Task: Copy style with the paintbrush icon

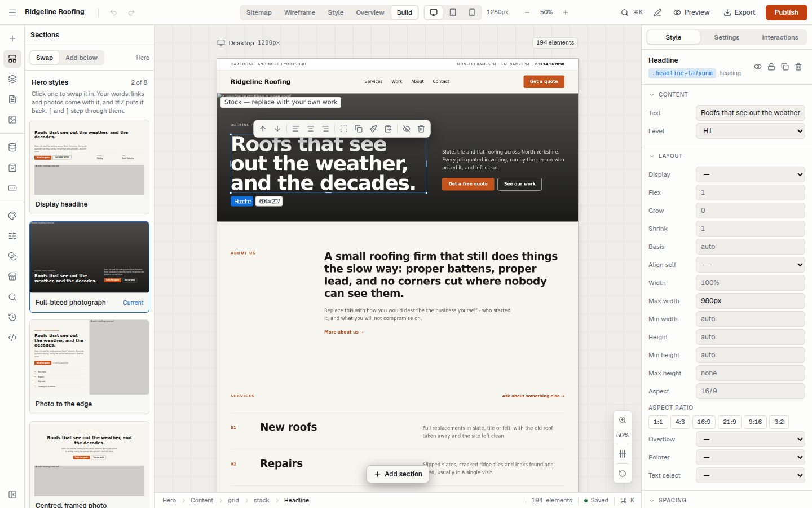Action: pyautogui.click(x=373, y=129)
